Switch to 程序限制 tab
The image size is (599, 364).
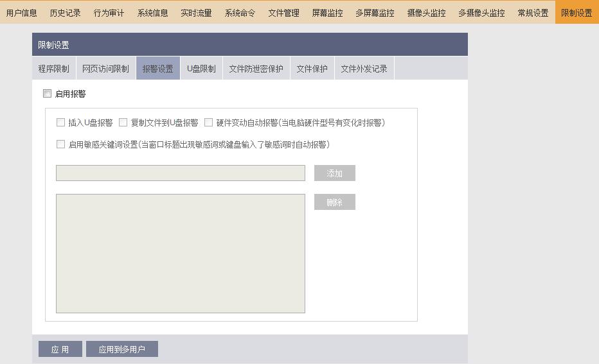[x=53, y=69]
